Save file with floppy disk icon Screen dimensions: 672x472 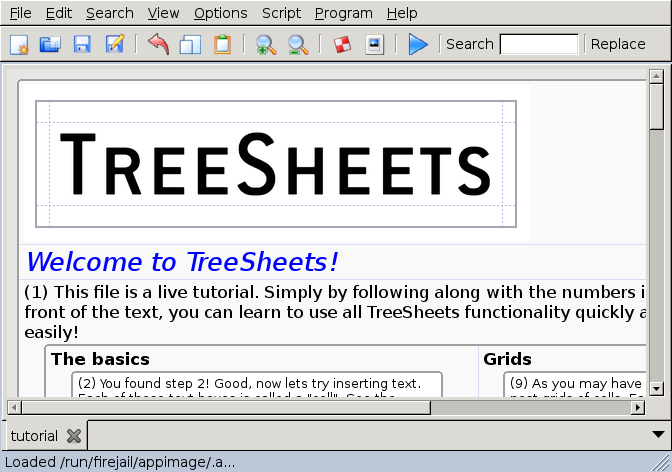click(82, 44)
